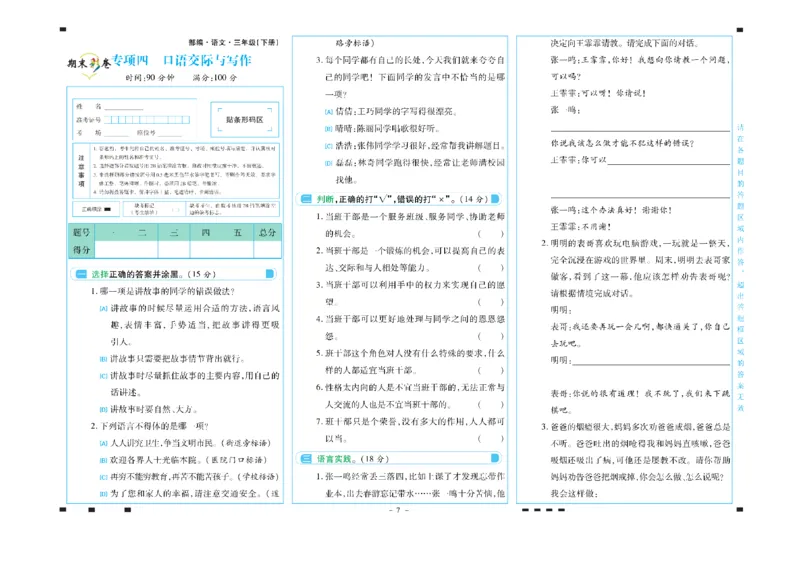Click answer parentheses for item 2 交际和与人相处等能力
This screenshot has width=800, height=566.
tap(490, 268)
